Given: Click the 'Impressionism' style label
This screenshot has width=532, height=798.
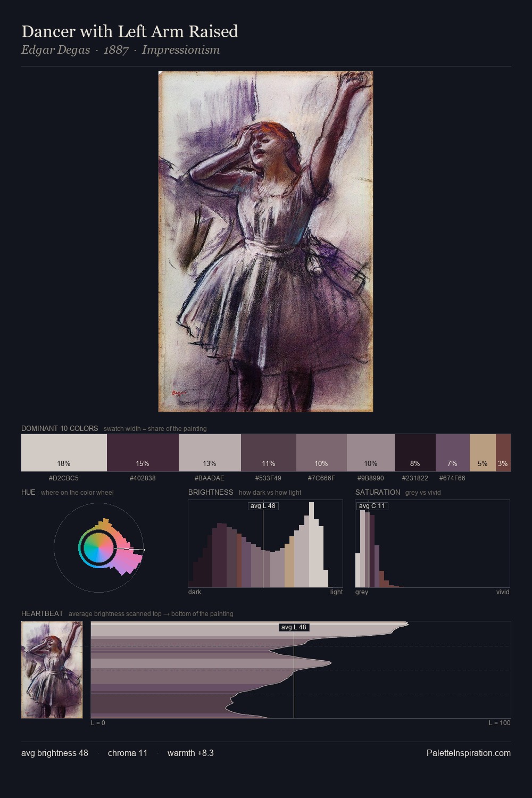Looking at the screenshot, I should point(180,50).
